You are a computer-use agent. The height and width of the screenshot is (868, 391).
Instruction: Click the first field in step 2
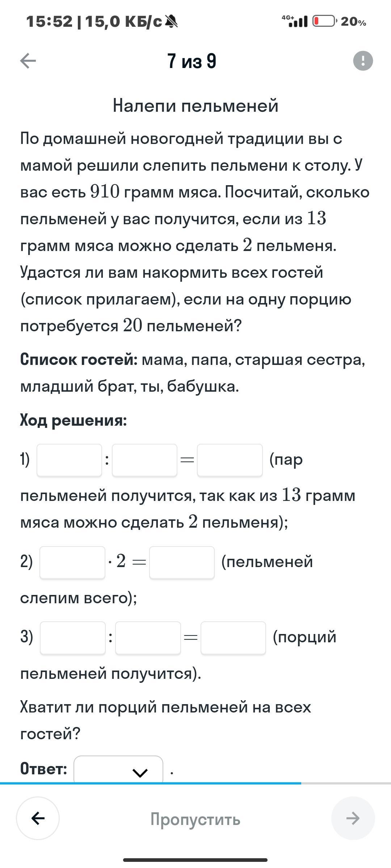(x=72, y=562)
